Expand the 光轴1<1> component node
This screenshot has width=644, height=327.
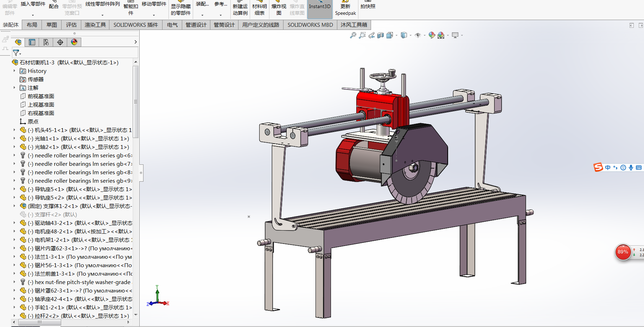14,138
